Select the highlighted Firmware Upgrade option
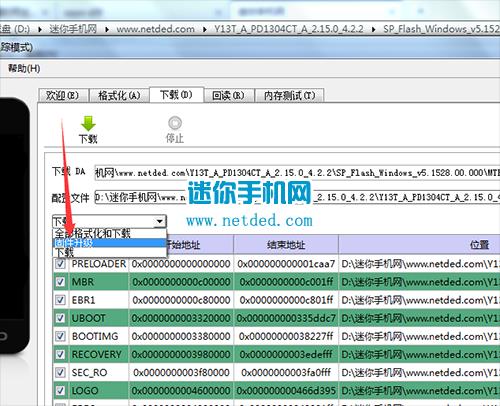Image resolution: width=500 pixels, height=406 pixels. (x=109, y=243)
